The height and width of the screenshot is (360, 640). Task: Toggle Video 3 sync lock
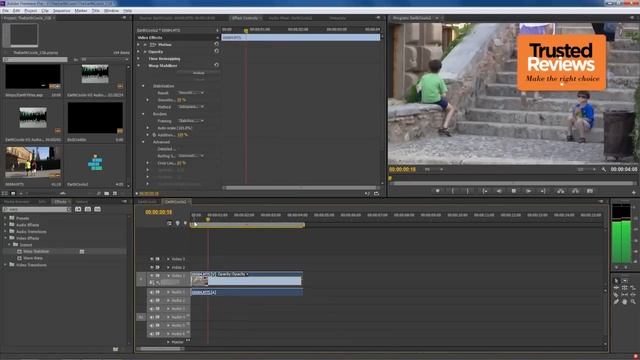[158, 259]
